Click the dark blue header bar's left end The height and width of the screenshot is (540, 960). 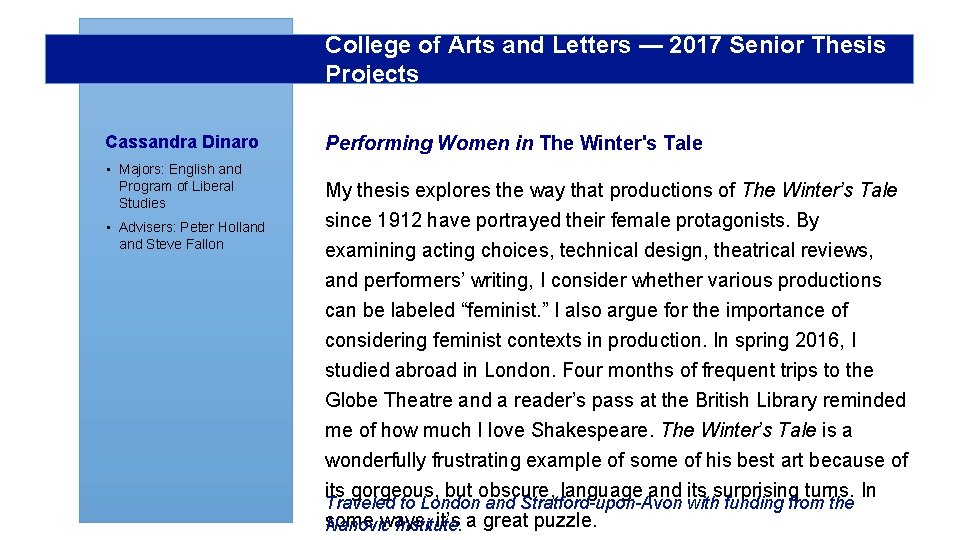(x=62, y=60)
